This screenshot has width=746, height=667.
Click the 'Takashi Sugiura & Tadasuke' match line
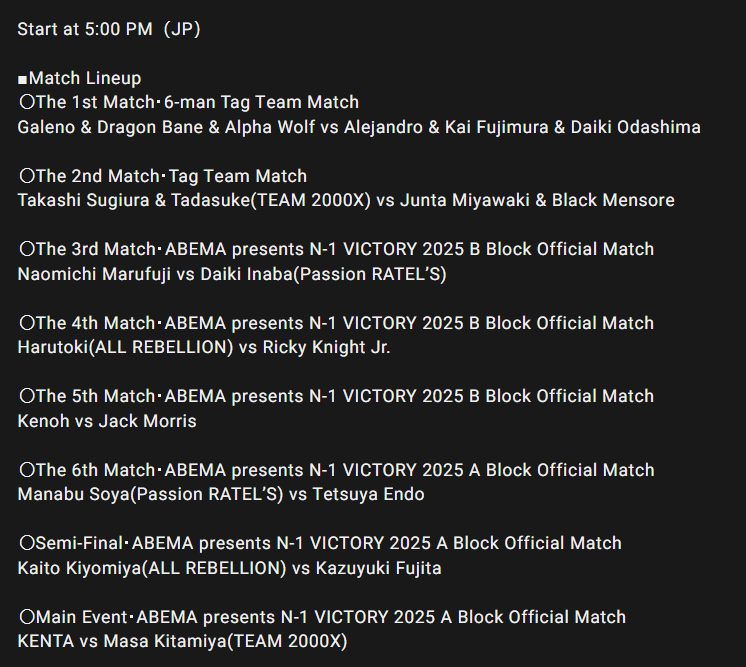(346, 200)
